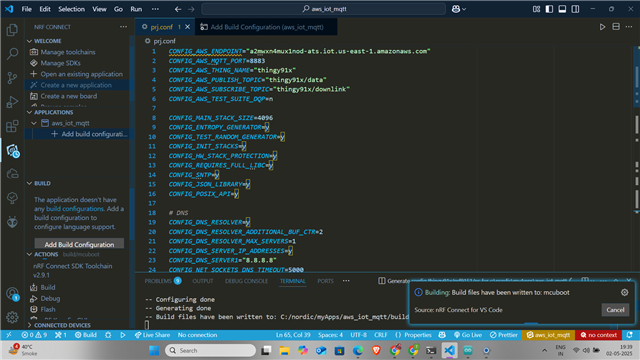This screenshot has width=640, height=360.
Task: Split the editor right
Action: point(616,27)
